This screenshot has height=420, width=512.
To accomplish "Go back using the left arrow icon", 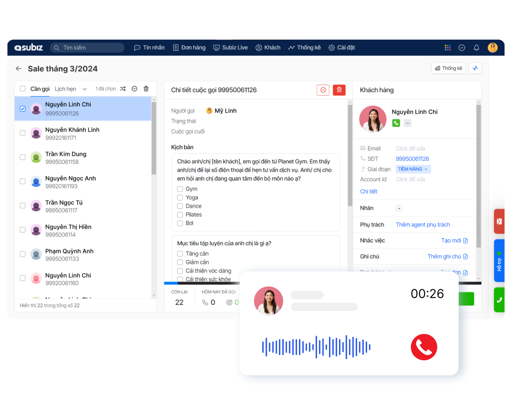I will point(19,69).
